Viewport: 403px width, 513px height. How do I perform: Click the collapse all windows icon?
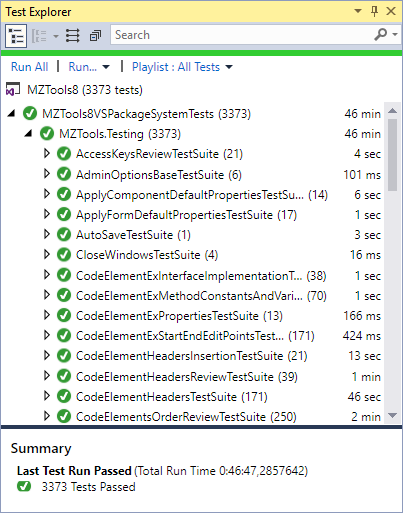tap(95, 36)
